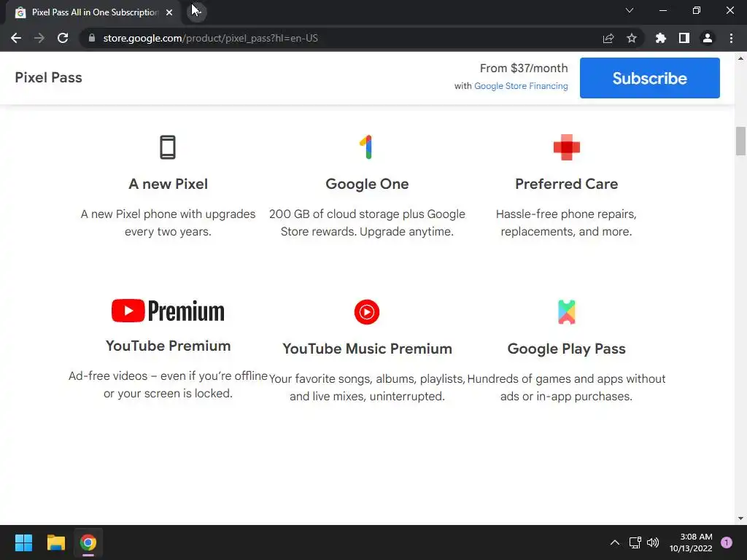Click the new Pixel phone icon
This screenshot has width=747, height=560.
coord(168,147)
